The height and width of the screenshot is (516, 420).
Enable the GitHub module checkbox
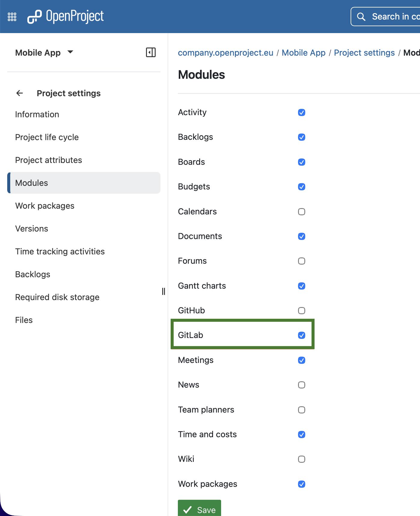pyautogui.click(x=302, y=311)
